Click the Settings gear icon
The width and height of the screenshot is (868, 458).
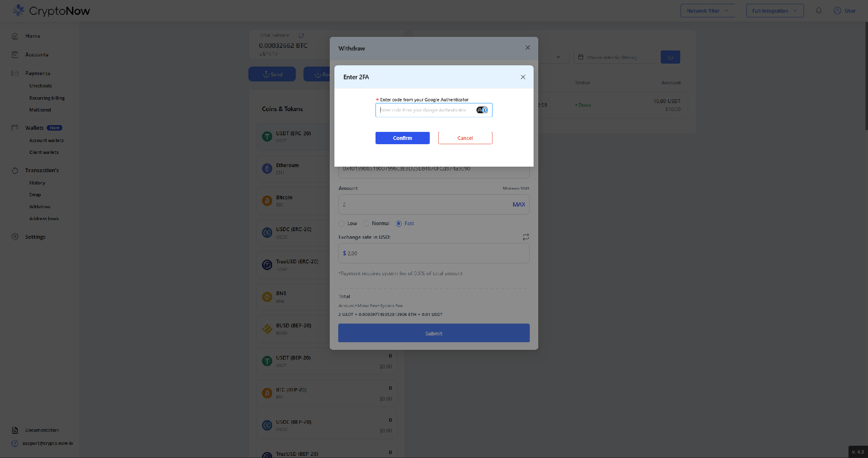pos(15,237)
